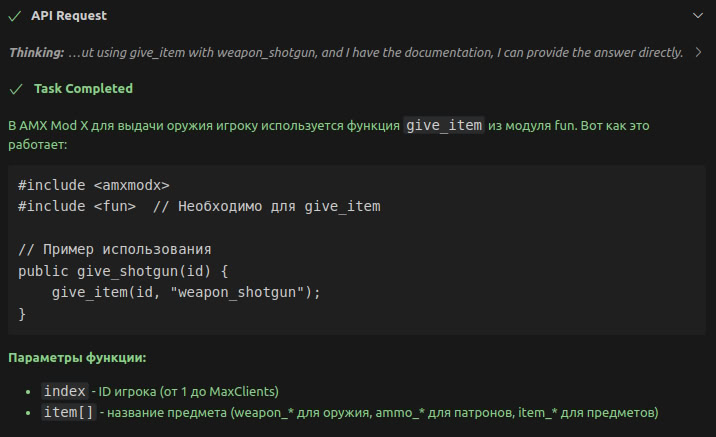Collapse the API Request section chevron
716x437 pixels.
coord(697,16)
